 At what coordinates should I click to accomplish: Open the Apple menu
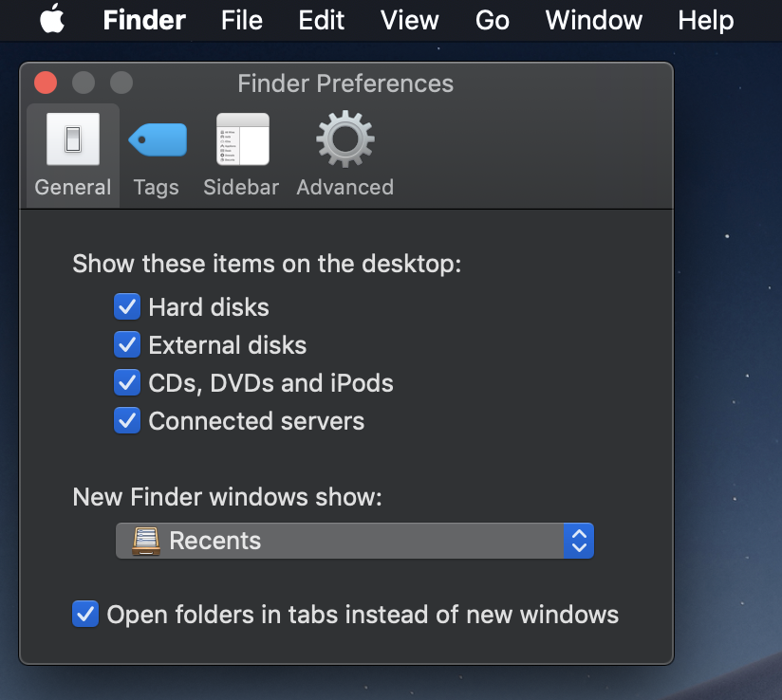[x=52, y=19]
